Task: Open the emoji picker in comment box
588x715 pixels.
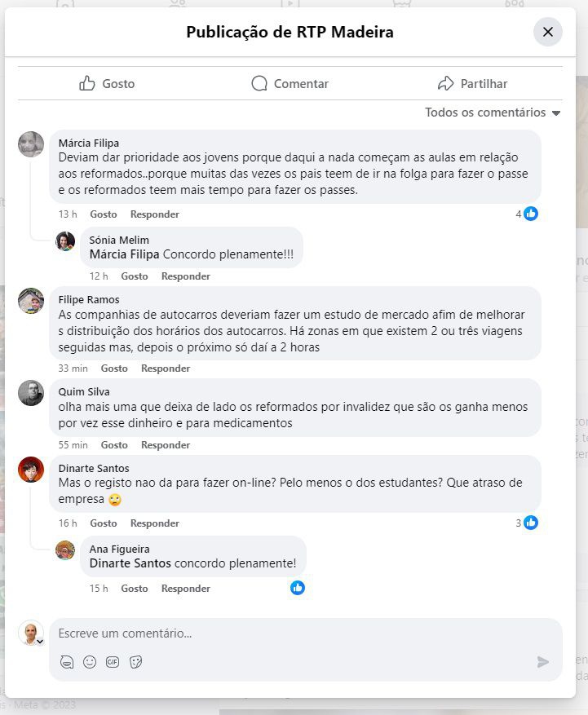Action: coord(90,662)
